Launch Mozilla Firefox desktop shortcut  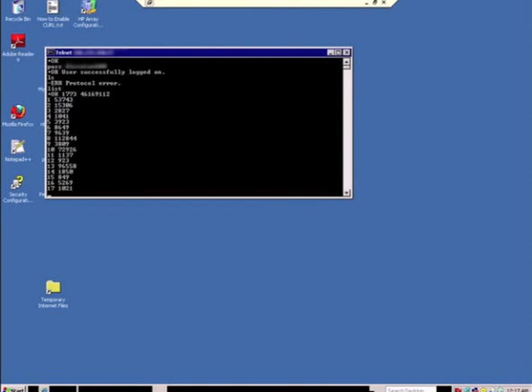coord(18,116)
